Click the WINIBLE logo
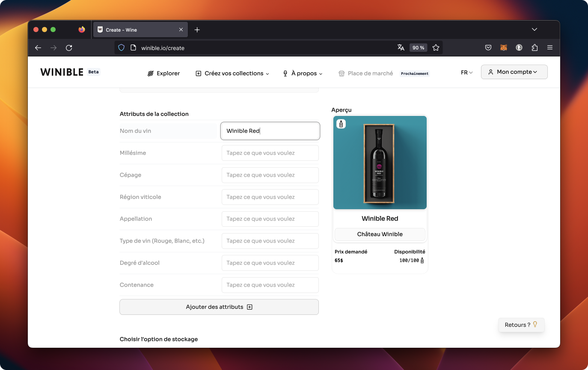This screenshot has height=370, width=588. 62,72
